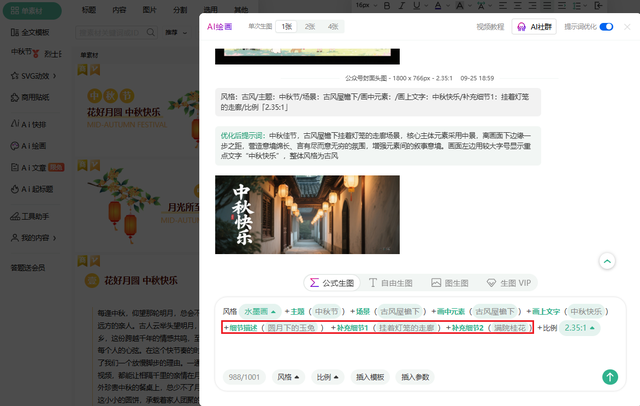Viewport: 640px width, 406px height.
Task: Open 全文模板 in the left sidebar
Action: (30, 32)
